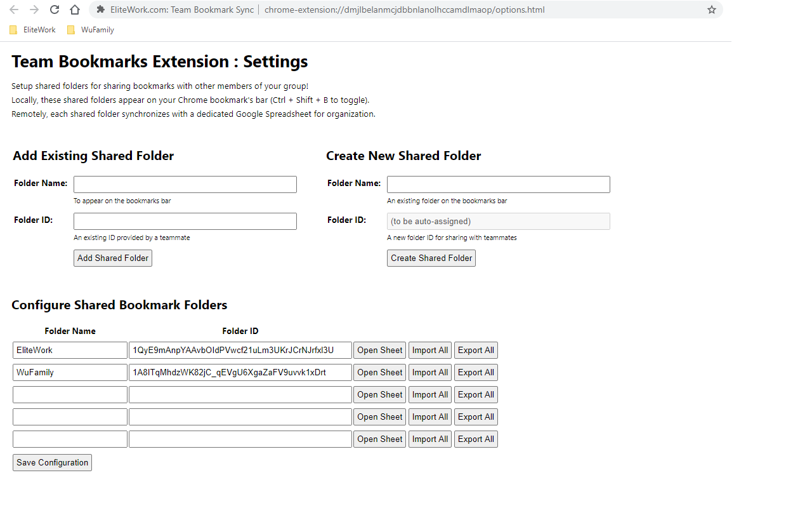
Task: Click the 'An existing ID provided by a teammate' hint
Action: coord(132,237)
